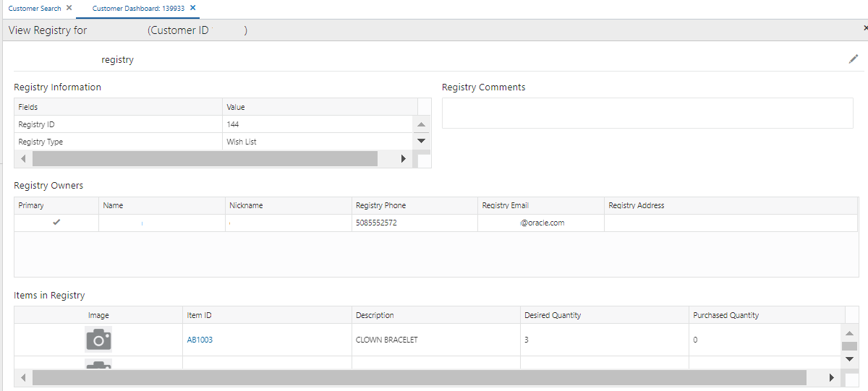Click the Desired Quantity column header
868x391 pixels.
tap(604, 315)
